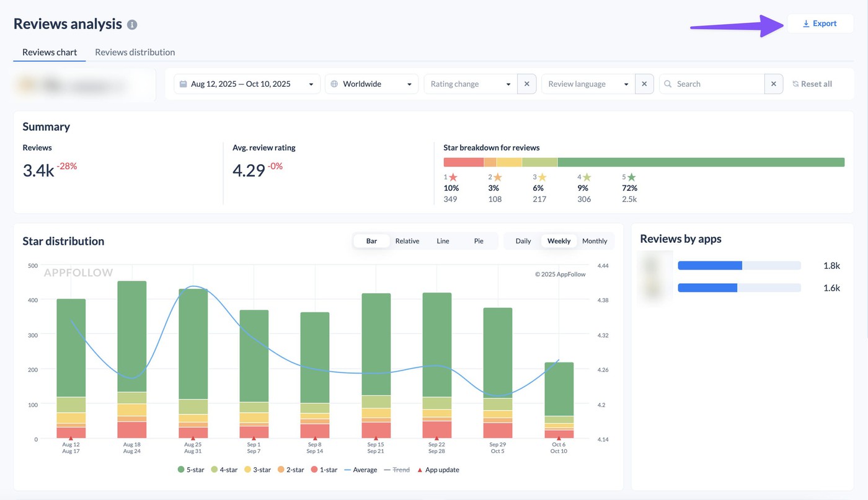Clear the Rating change filter
This screenshot has width=868, height=500.
click(526, 84)
